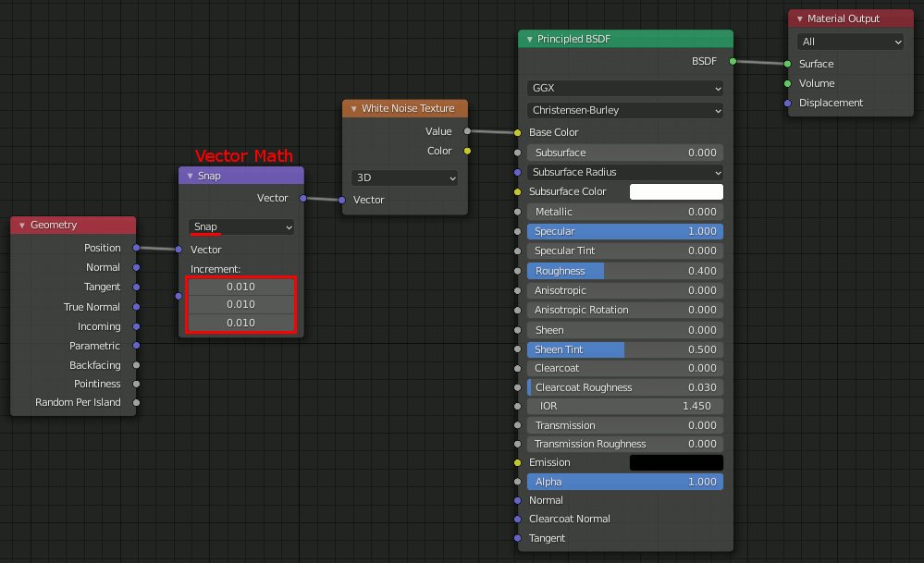Select the Material Output node header title
Viewport: 924px width, 563px height.
(844, 18)
